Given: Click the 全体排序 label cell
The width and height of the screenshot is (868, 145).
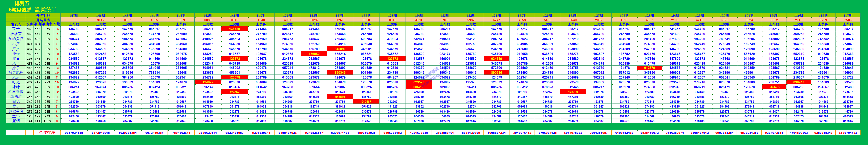Looking at the screenshot, I should (x=47, y=133).
